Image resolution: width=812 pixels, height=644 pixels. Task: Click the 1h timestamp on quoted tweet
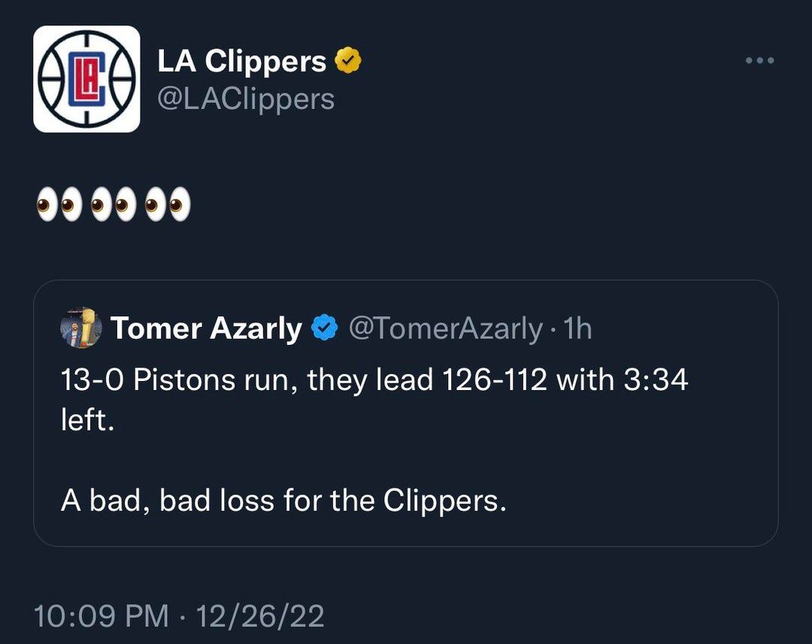pyautogui.click(x=578, y=328)
